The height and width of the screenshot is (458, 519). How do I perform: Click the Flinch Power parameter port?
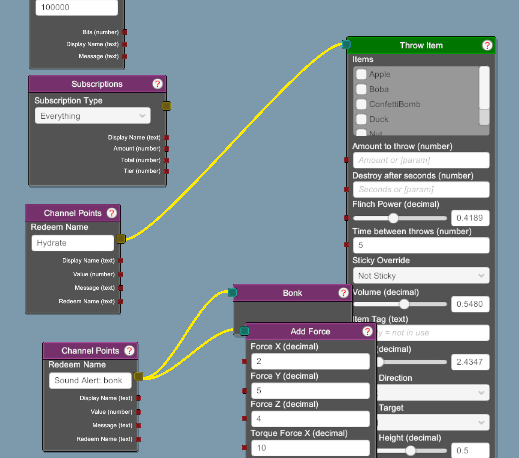pyautogui.click(x=346, y=218)
